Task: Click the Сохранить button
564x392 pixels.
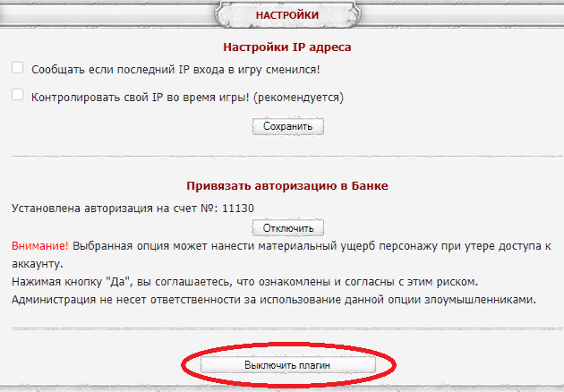Action: (287, 126)
